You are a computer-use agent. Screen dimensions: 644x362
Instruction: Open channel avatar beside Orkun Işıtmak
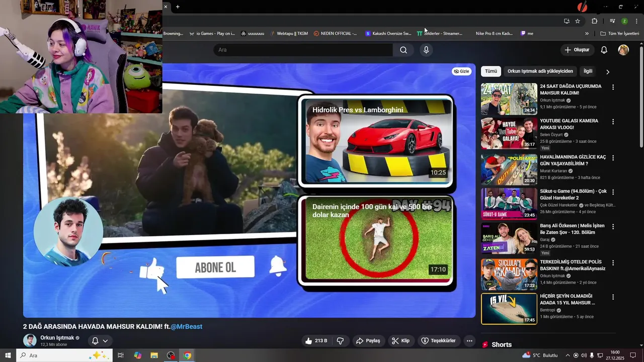[x=30, y=340]
